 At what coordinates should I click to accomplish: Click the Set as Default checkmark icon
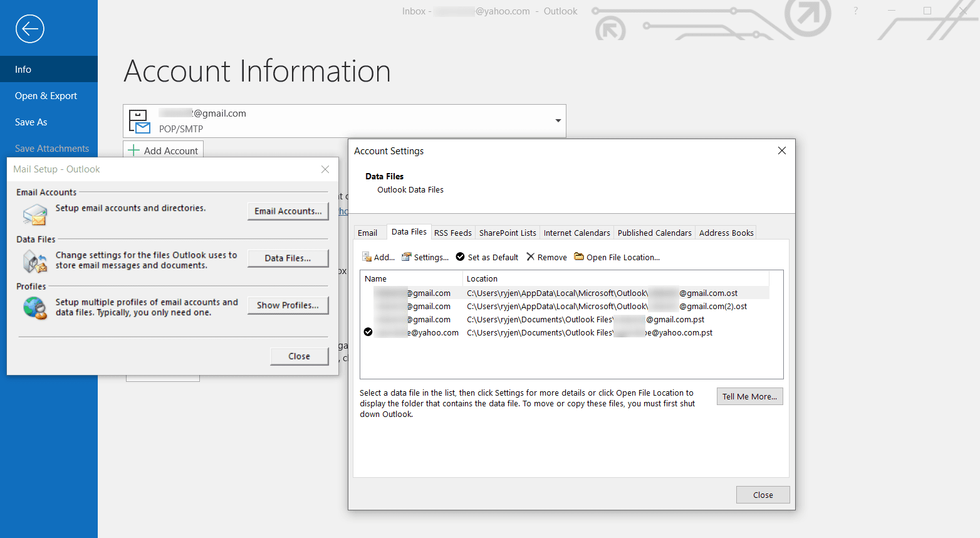click(x=461, y=257)
